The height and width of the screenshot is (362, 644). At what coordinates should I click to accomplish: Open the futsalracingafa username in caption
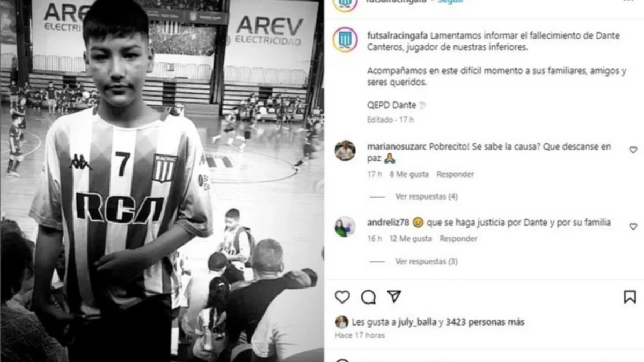click(398, 35)
